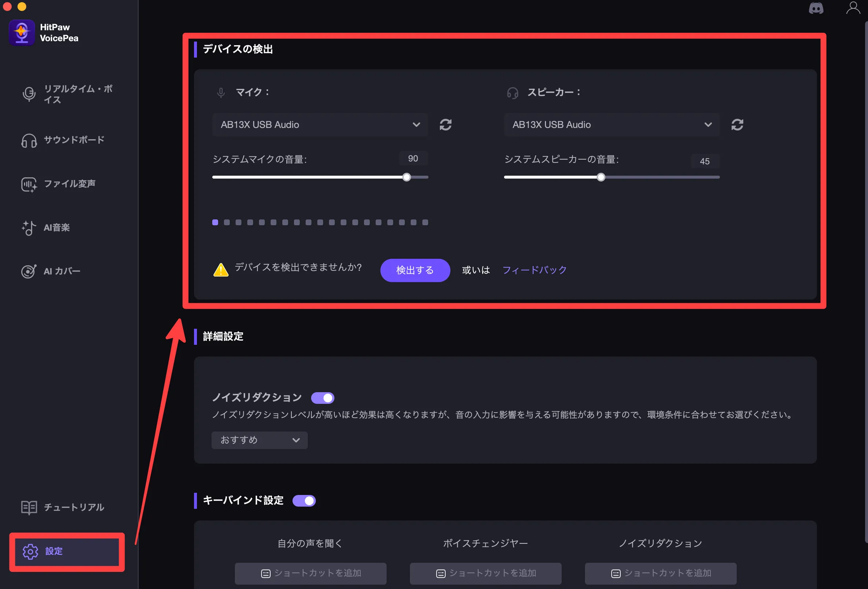Click the デバイスの検出 heading
The height and width of the screenshot is (589, 868).
(237, 49)
